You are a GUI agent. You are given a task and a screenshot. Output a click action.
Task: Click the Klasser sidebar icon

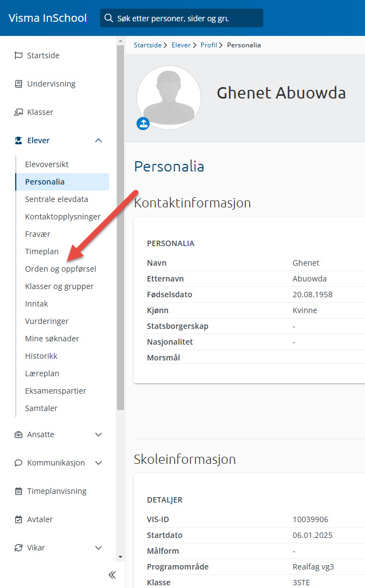pos(18,112)
